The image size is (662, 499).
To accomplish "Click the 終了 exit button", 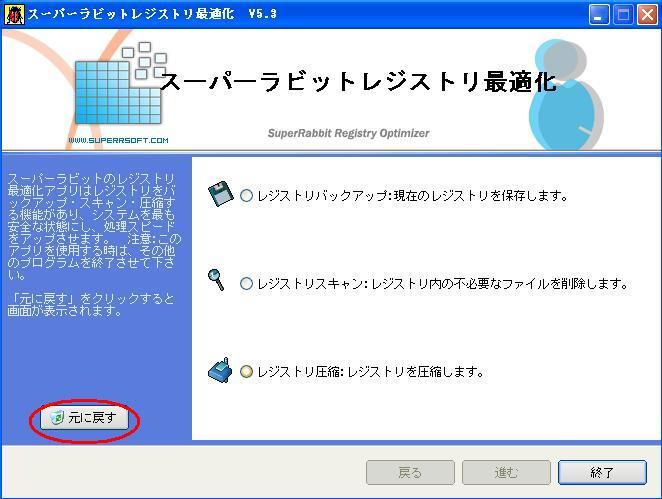I will (x=602, y=472).
